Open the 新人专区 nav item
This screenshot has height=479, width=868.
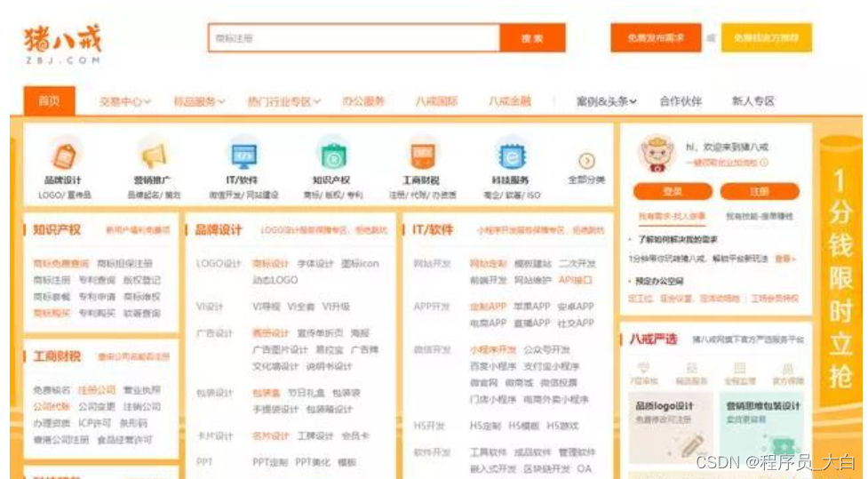coord(753,101)
